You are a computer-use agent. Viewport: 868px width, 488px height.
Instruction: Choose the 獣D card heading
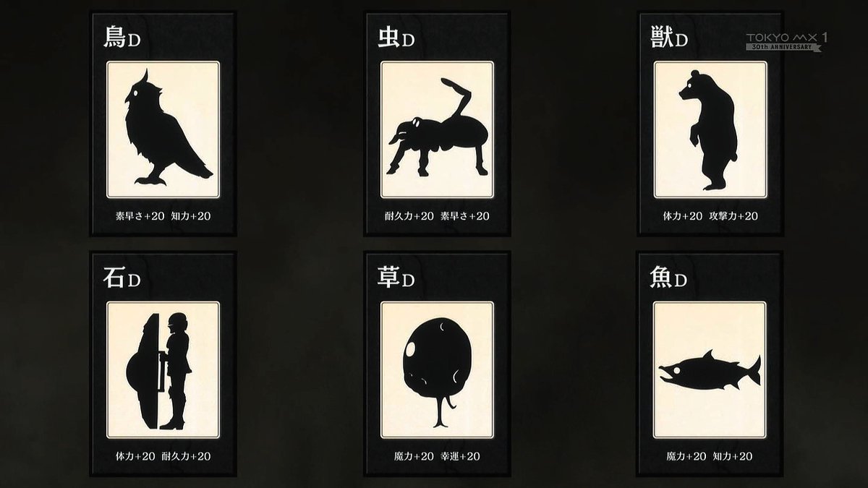(669, 39)
